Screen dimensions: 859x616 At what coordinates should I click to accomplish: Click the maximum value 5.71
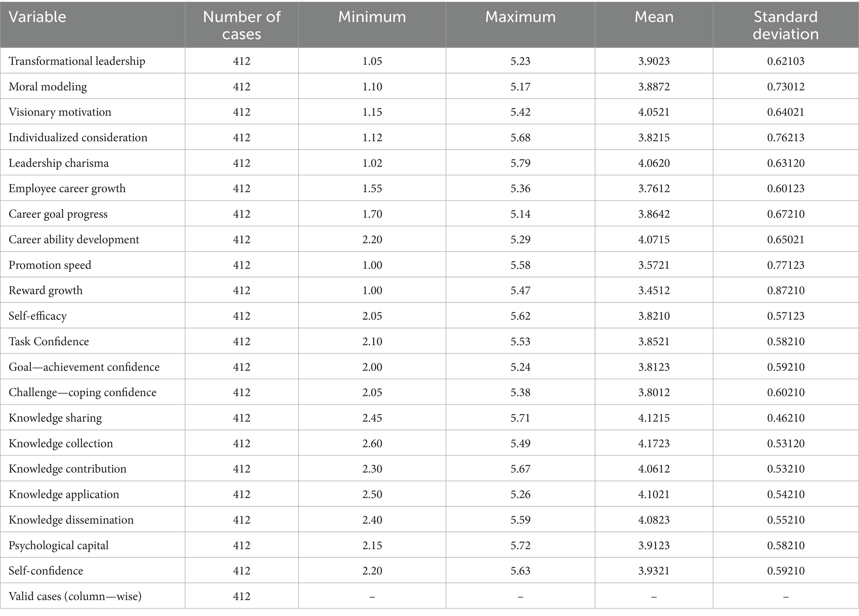point(520,418)
